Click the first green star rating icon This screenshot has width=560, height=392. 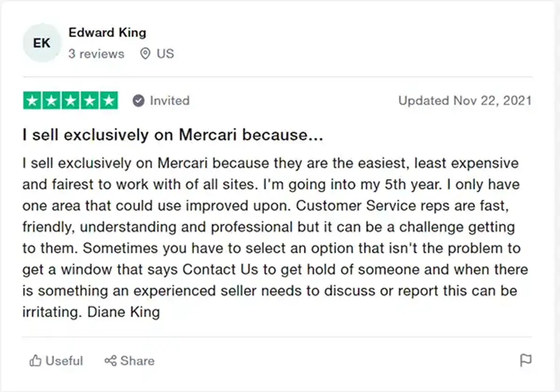point(32,100)
